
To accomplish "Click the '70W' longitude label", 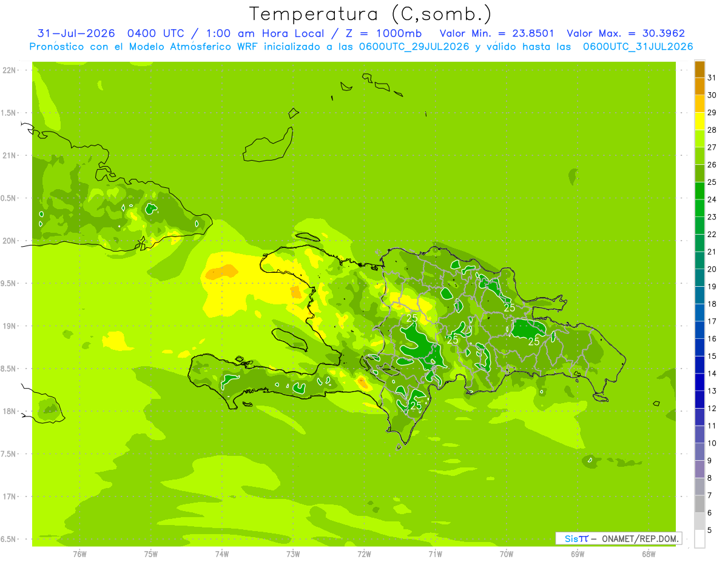I will 507,554.
